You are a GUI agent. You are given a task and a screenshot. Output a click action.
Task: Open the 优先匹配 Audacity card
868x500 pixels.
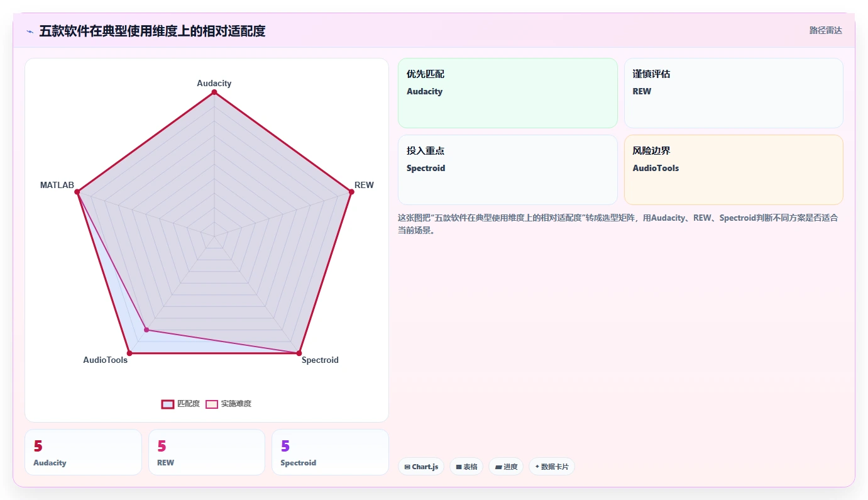[x=508, y=93]
